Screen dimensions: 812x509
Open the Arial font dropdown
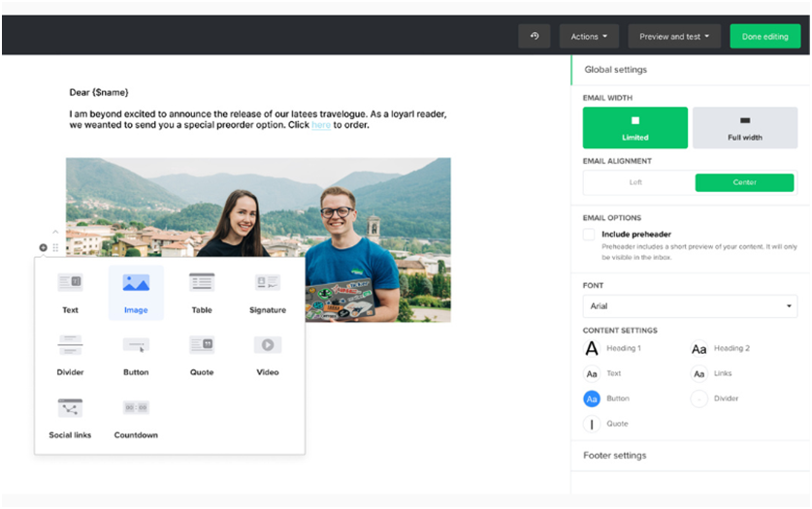(x=689, y=305)
